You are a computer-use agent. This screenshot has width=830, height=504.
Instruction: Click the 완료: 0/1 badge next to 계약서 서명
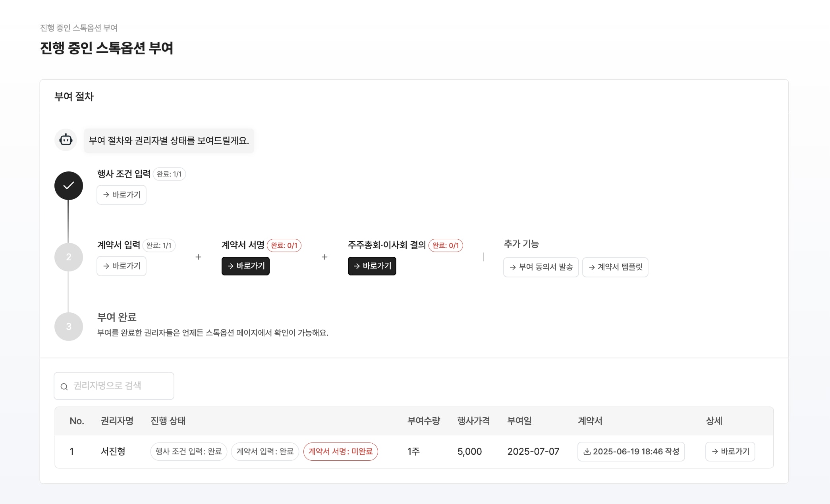point(284,246)
